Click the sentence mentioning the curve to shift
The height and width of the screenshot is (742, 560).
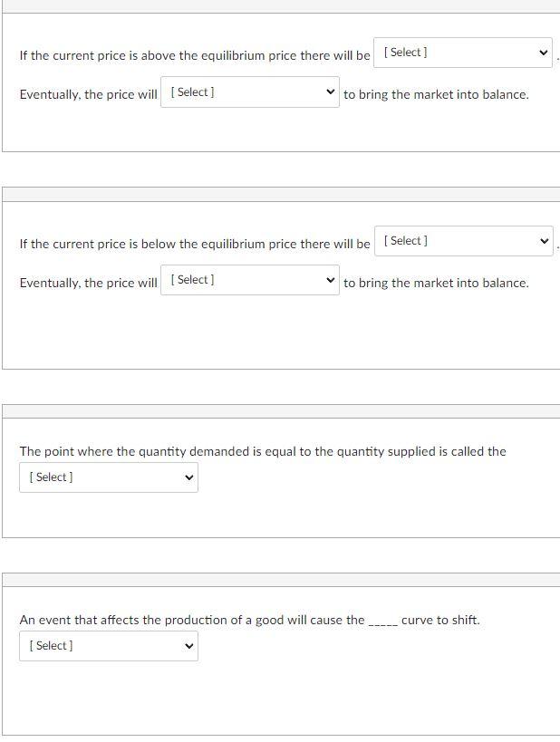pos(252,620)
